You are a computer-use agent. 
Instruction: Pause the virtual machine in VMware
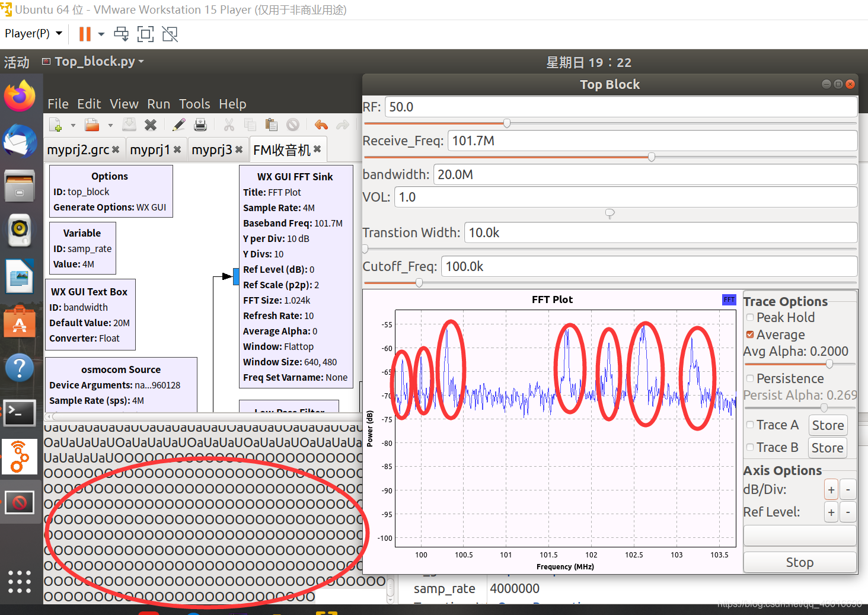85,34
